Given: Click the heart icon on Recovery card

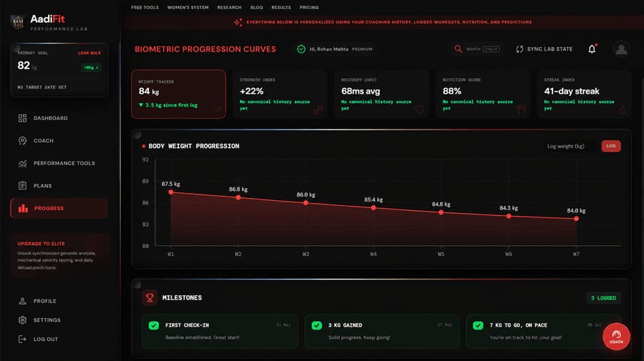Looking at the screenshot, I should point(419,109).
